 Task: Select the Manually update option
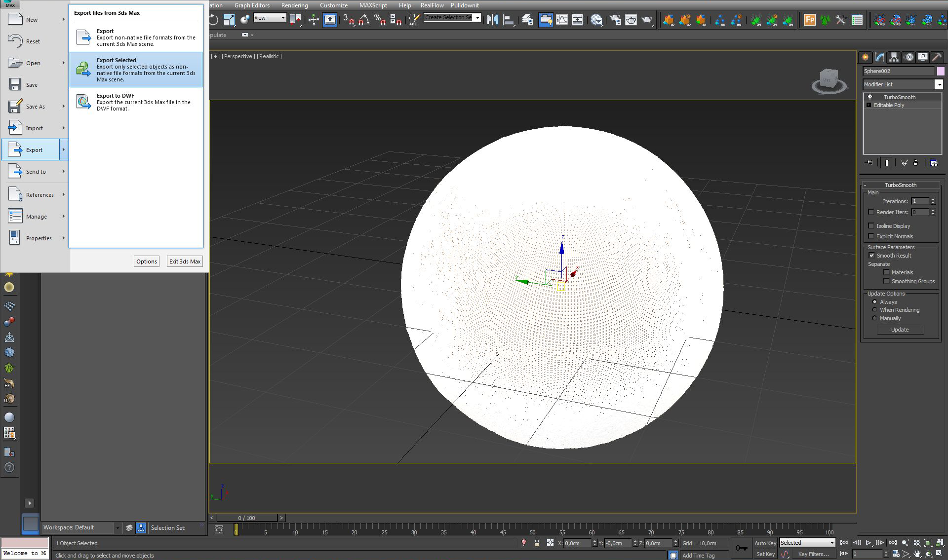(874, 318)
